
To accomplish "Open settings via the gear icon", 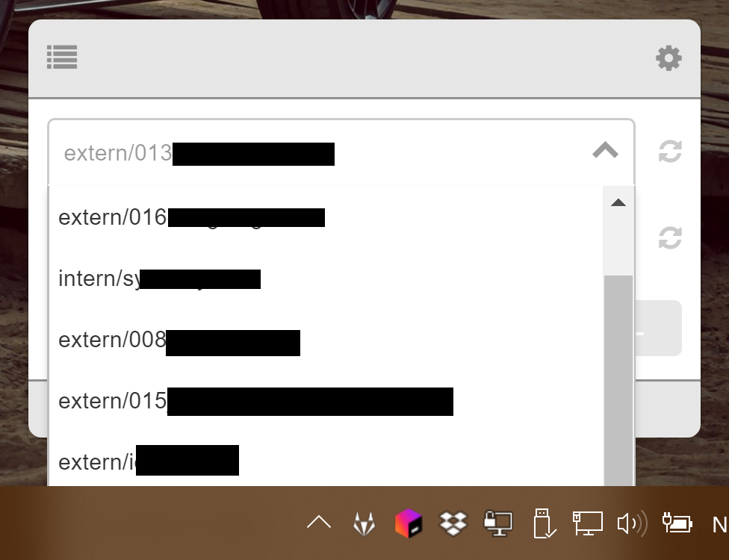I will point(668,58).
